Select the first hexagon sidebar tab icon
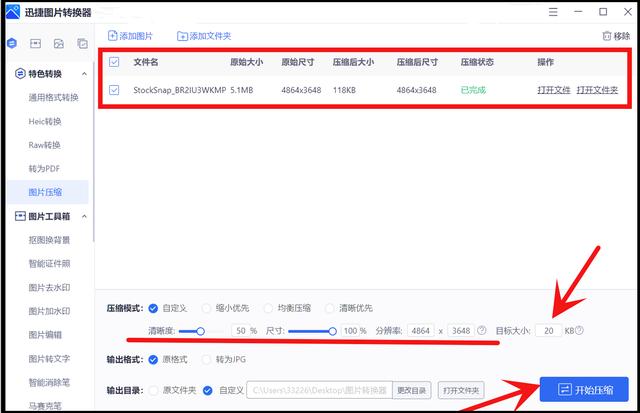The width and height of the screenshot is (640, 413). 12,43
